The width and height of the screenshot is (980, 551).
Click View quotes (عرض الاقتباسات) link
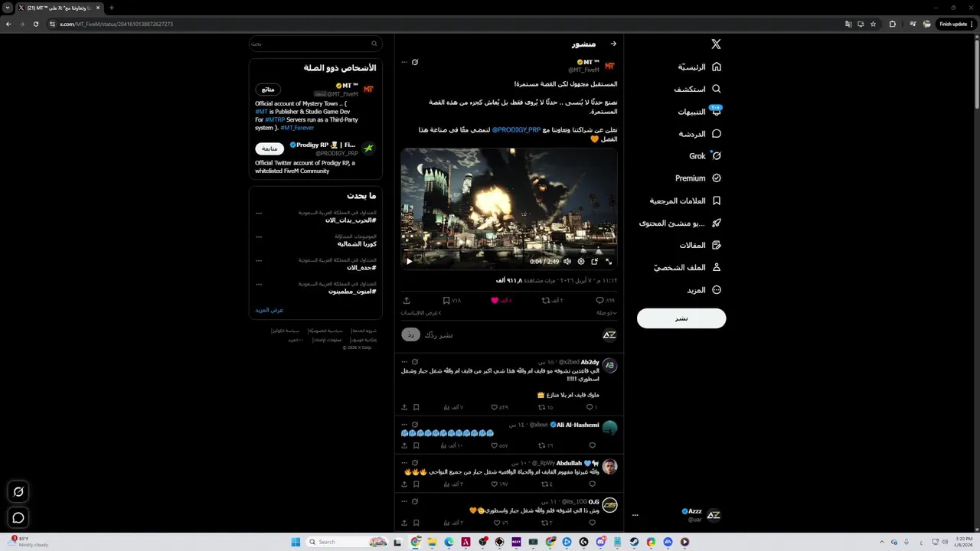(x=421, y=313)
